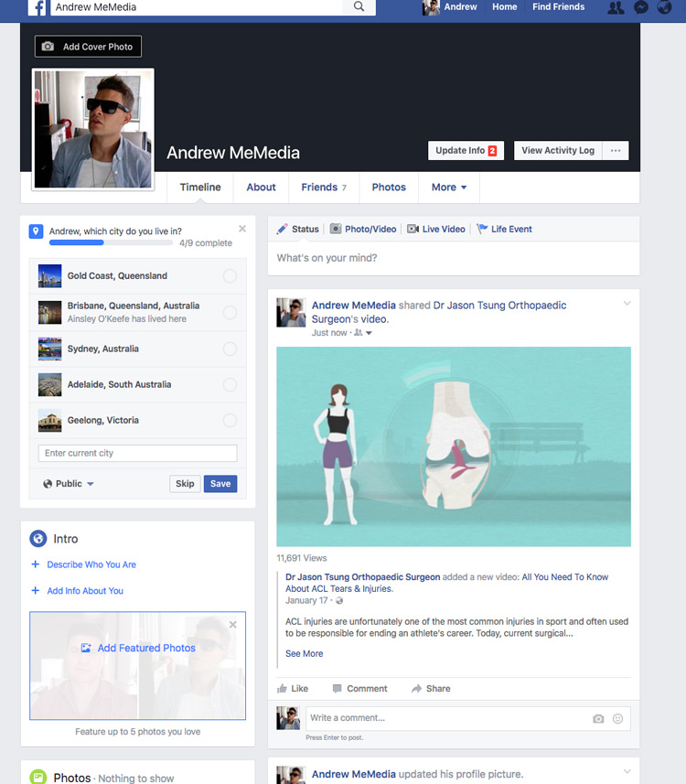This screenshot has height=784, width=686.
Task: Open Find Friends in top bar
Action: tap(558, 7)
